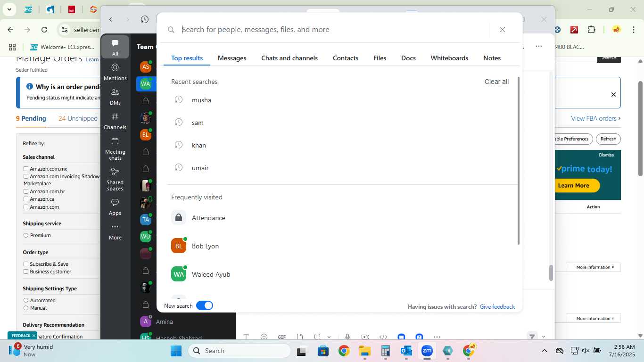Switch to Notes search tab

[x=492, y=58]
